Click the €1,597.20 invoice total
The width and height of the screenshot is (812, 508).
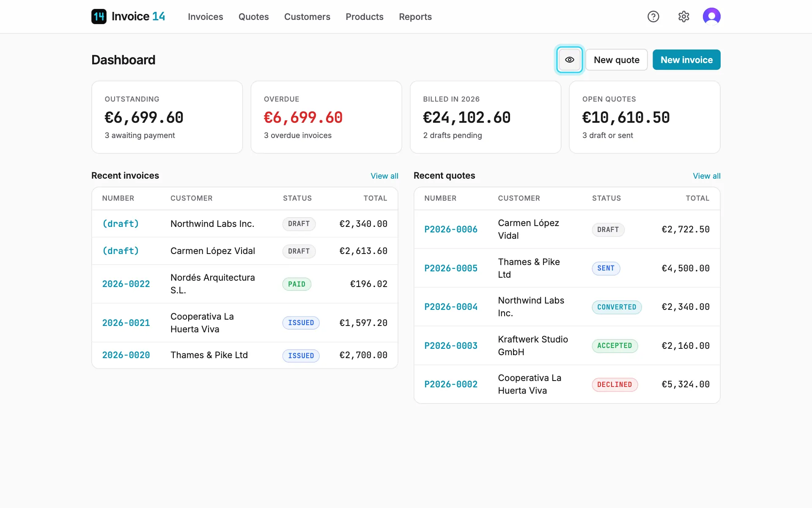point(363,323)
